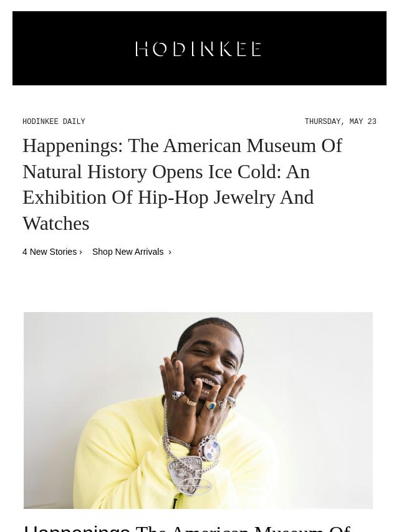The height and width of the screenshot is (532, 399).
Task: Click 'American Museum' text in top headline
Action: click(236, 146)
